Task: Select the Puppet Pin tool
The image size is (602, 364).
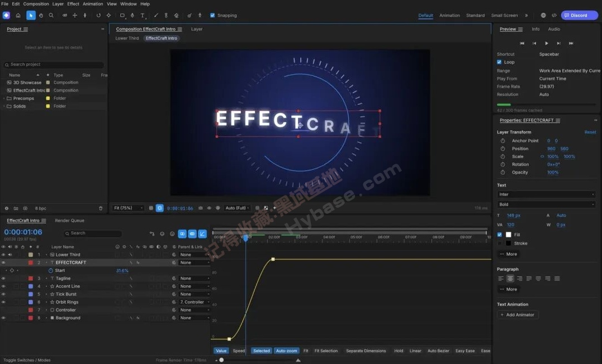Action: click(x=200, y=15)
